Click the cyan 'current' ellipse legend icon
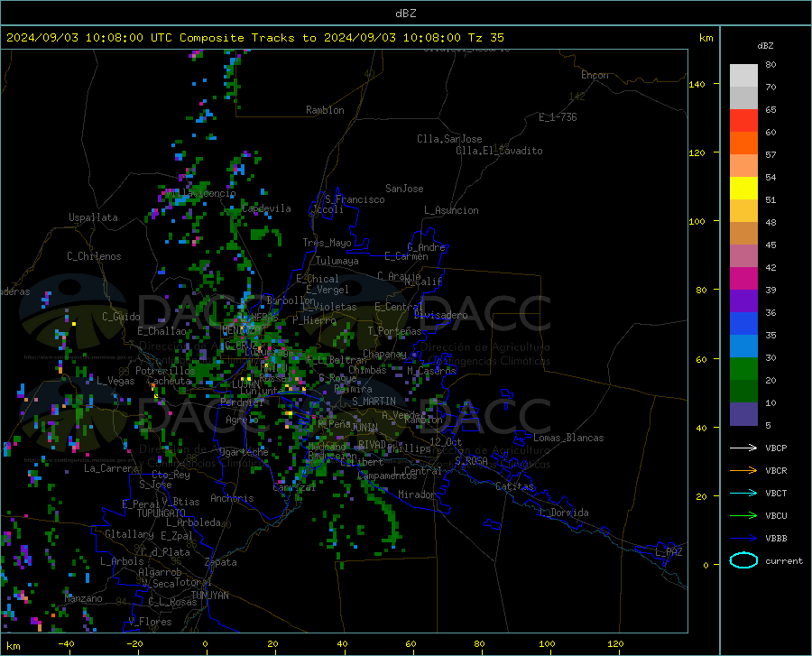The width and height of the screenshot is (812, 656). coord(743,560)
